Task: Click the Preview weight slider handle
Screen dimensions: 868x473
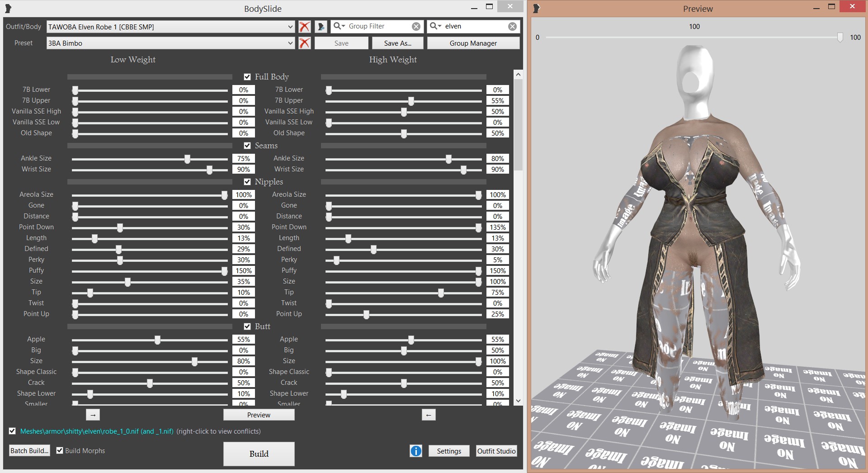Action: (x=840, y=37)
